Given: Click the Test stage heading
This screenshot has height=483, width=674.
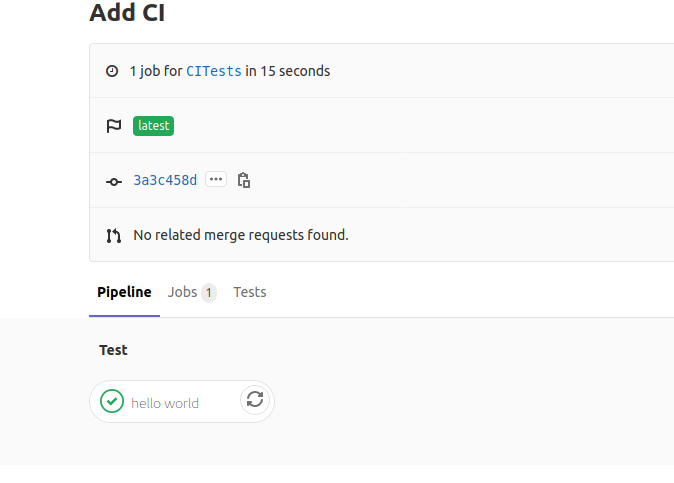Looking at the screenshot, I should pyautogui.click(x=113, y=350).
